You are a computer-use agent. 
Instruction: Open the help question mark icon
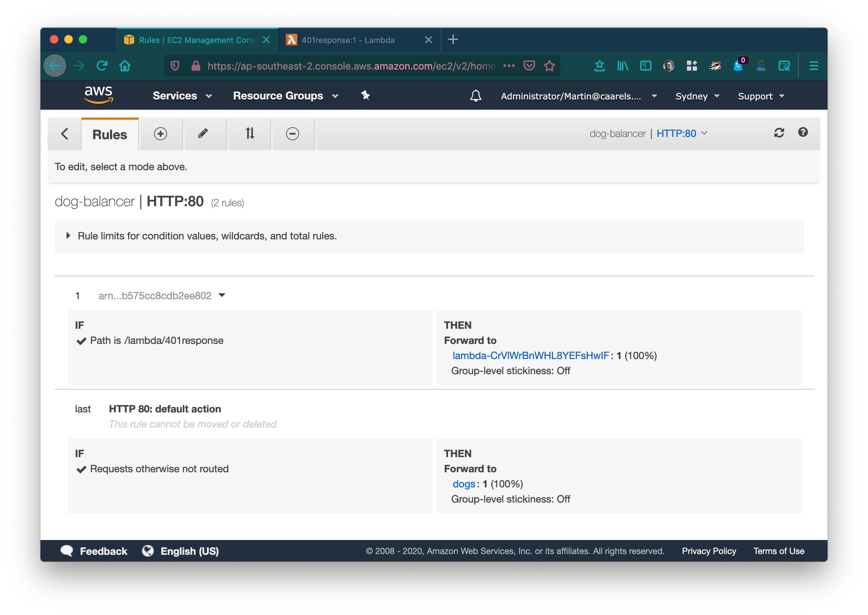(x=803, y=132)
